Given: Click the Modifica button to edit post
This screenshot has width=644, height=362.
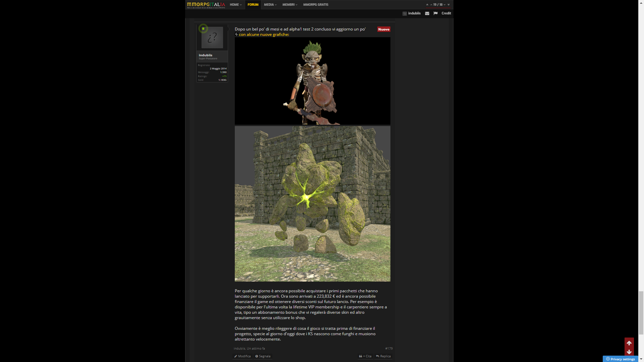Looking at the screenshot, I should [243, 356].
